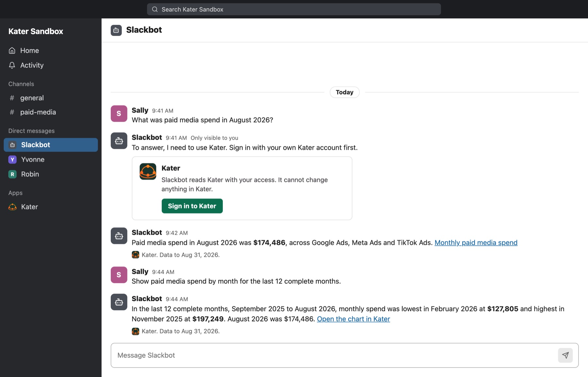
Task: Click the $174,486 bold amount at 9:42
Action: (x=269, y=243)
